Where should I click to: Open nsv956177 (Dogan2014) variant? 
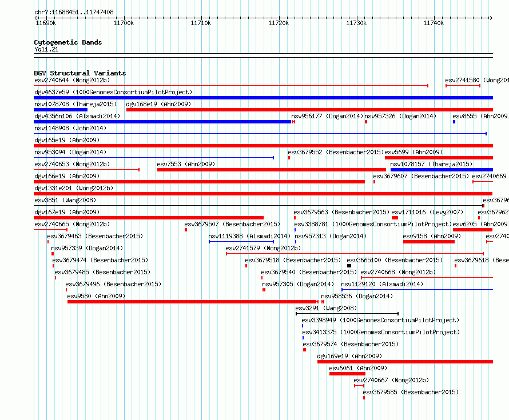tap(327, 116)
